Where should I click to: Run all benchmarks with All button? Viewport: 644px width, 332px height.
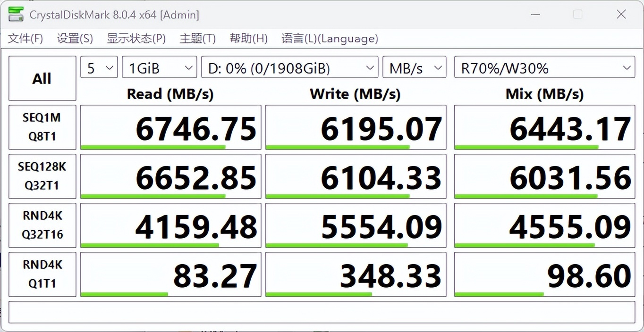coord(42,78)
